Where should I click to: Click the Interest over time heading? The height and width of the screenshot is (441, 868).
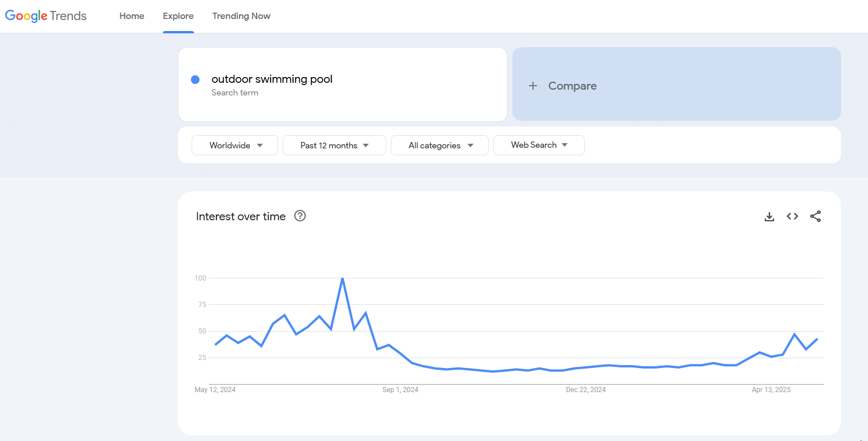[241, 217]
